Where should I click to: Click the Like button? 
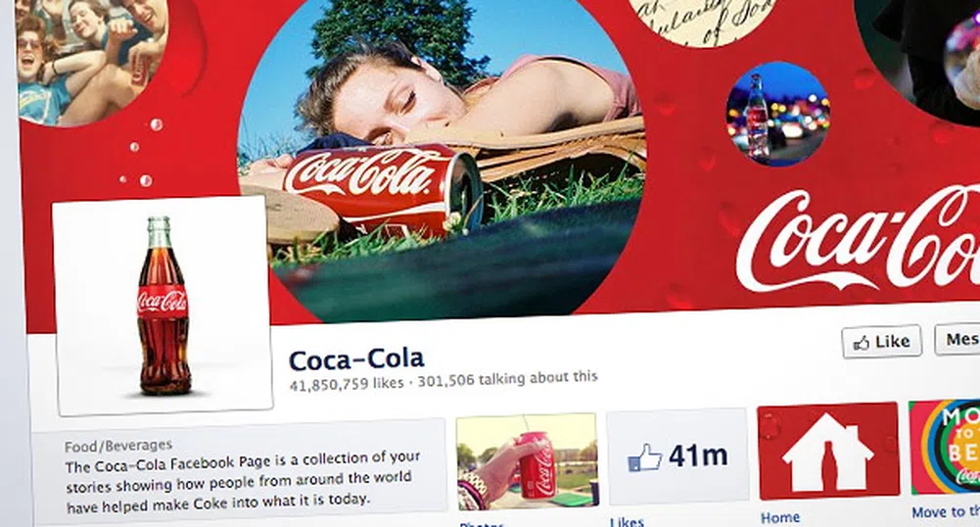[x=881, y=341]
